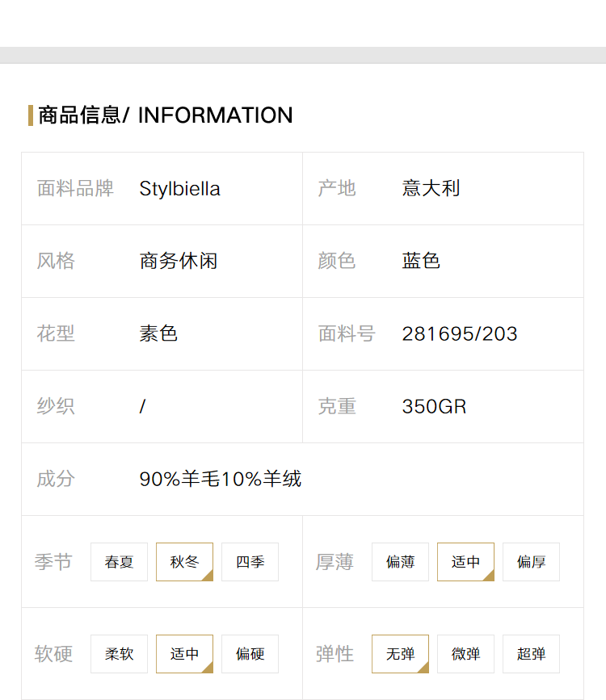Screen dimensions: 606x700
Task: Select 柔软 softness option
Action: click(x=119, y=653)
